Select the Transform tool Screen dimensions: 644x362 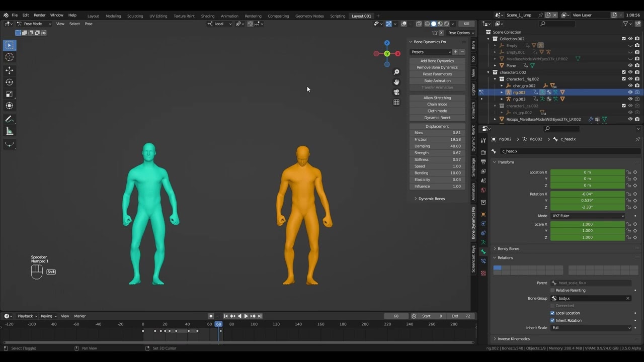pyautogui.click(x=10, y=106)
